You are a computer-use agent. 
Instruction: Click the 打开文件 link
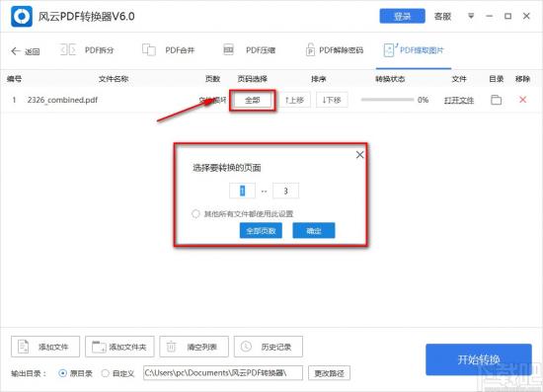(459, 100)
